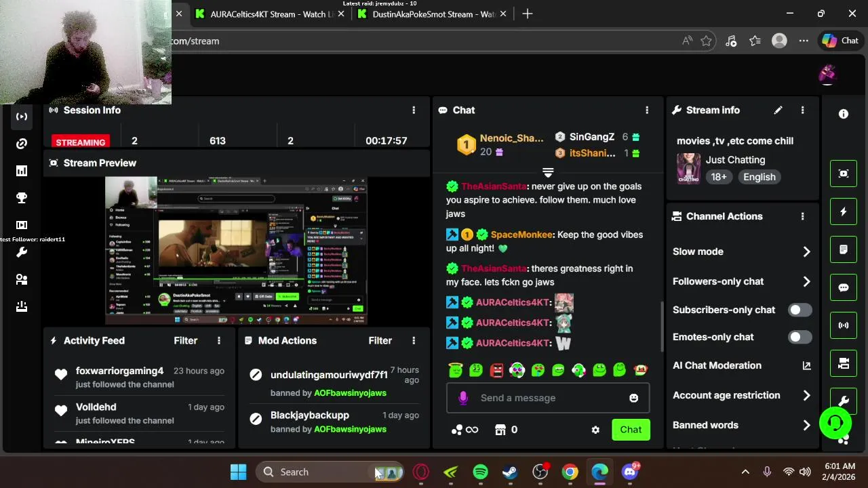The width and height of the screenshot is (868, 488).
Task: Pick the red angry emote
Action: 496,369
